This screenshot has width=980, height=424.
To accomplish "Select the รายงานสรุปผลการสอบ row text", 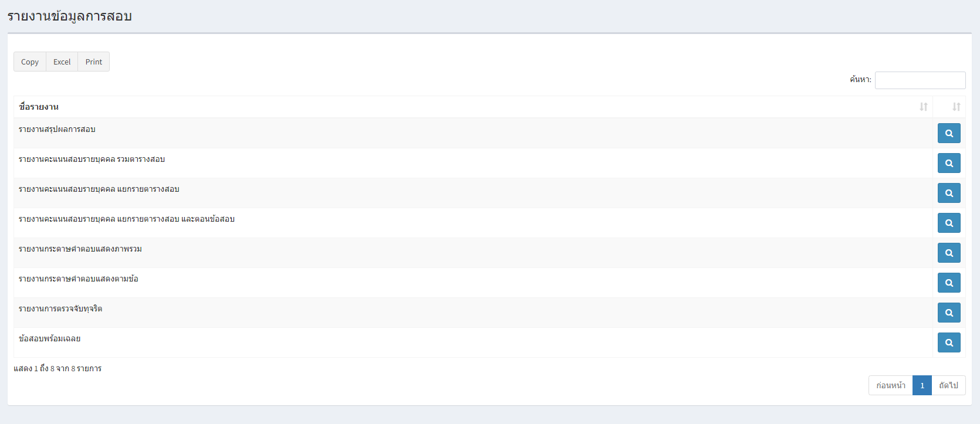I will click(x=57, y=129).
